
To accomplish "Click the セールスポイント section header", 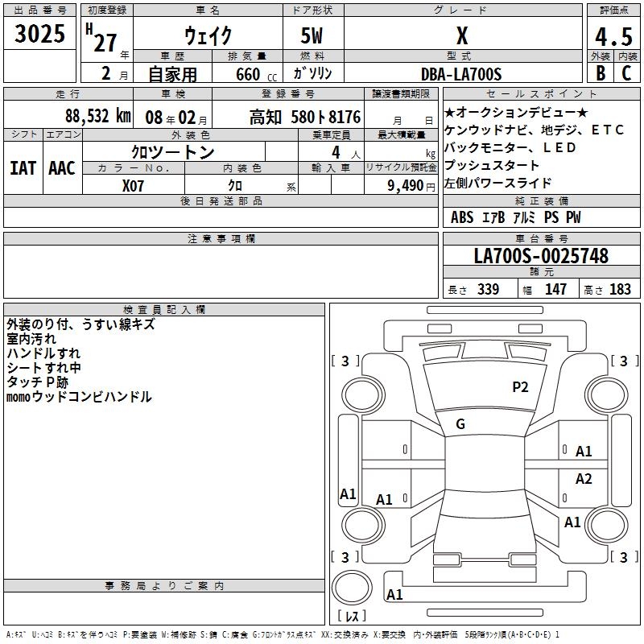I will pyautogui.click(x=541, y=94).
